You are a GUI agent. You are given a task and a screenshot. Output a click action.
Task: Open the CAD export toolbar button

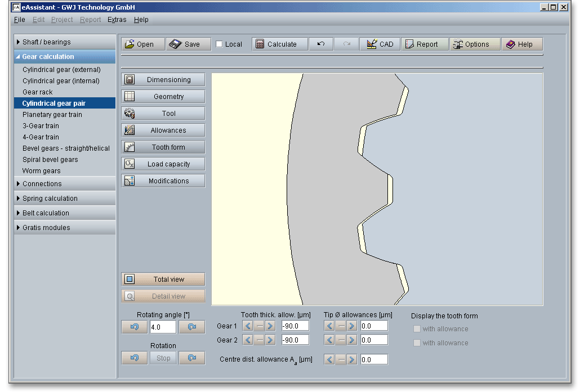[380, 44]
